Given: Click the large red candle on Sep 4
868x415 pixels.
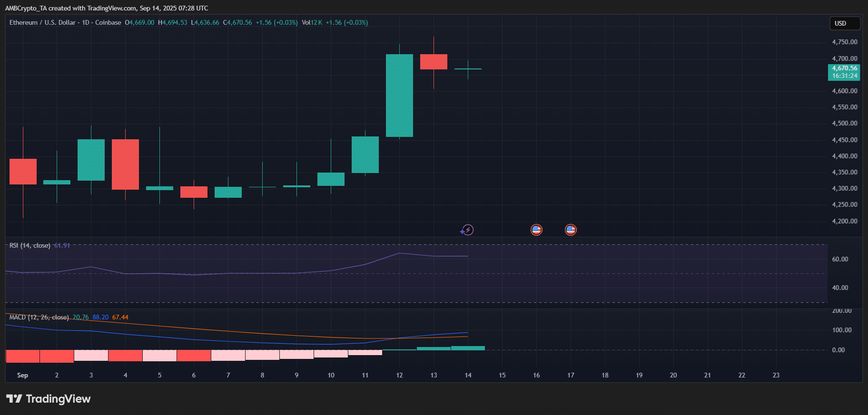Looking at the screenshot, I should coord(125,164).
